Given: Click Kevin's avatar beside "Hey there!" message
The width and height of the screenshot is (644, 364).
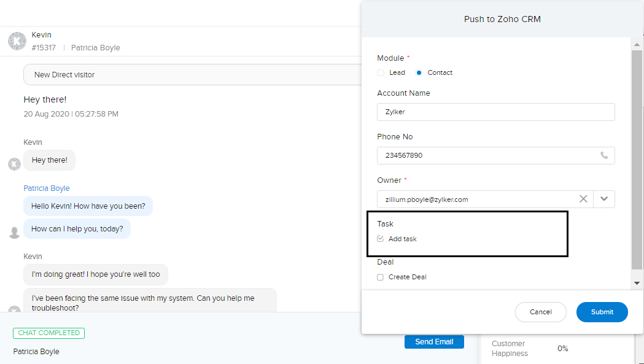Looking at the screenshot, I should pyautogui.click(x=14, y=164).
